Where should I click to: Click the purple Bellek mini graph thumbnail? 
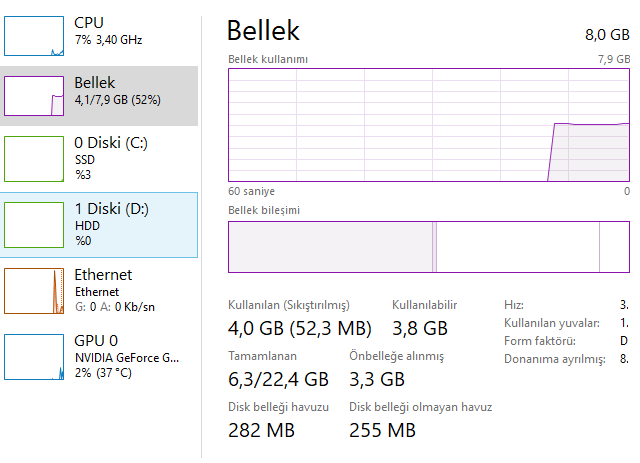(x=34, y=96)
